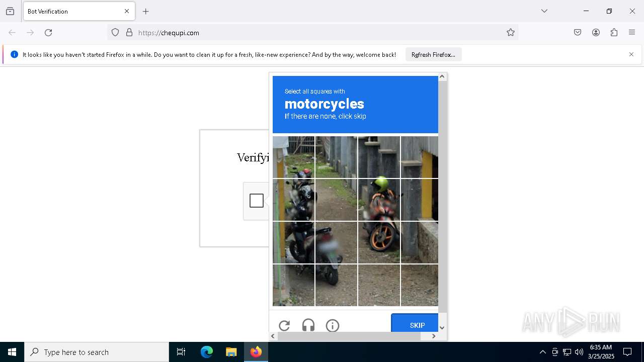The image size is (644, 362).
Task: Open the Firefox account icon
Action: [596, 33]
